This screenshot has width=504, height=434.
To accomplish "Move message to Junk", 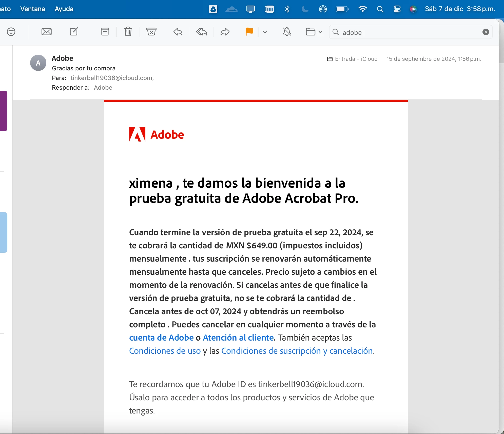I will pyautogui.click(x=151, y=32).
